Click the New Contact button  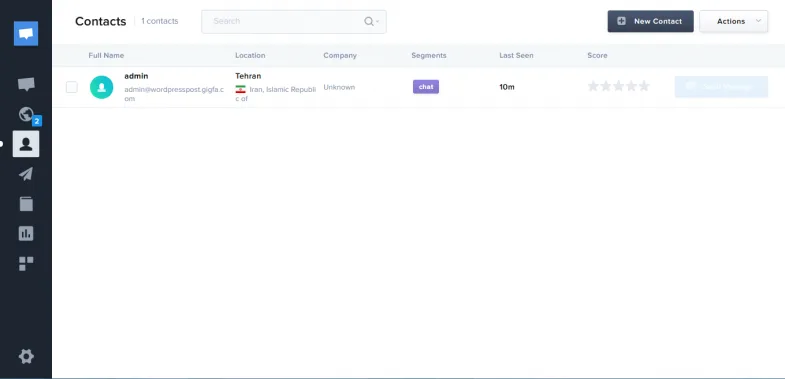tap(650, 22)
